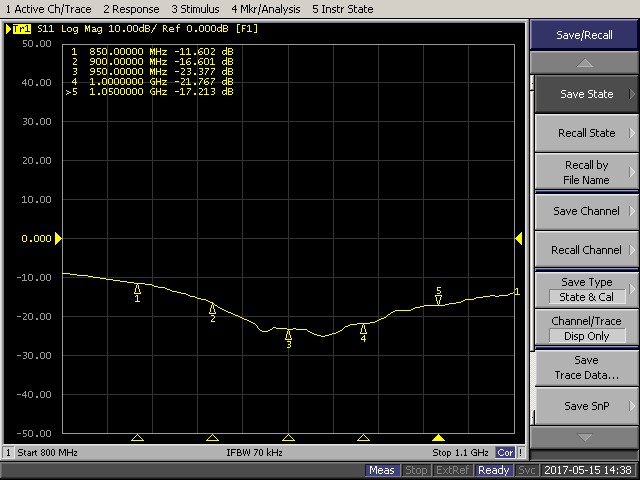Click marker 1 on the S11 trace
Screen dimensions: 640x480
pyautogui.click(x=138, y=290)
